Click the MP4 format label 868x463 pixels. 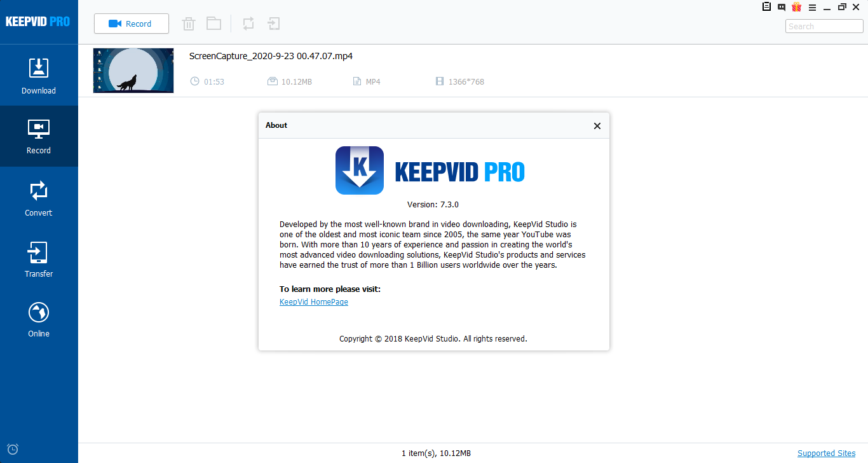pos(373,81)
